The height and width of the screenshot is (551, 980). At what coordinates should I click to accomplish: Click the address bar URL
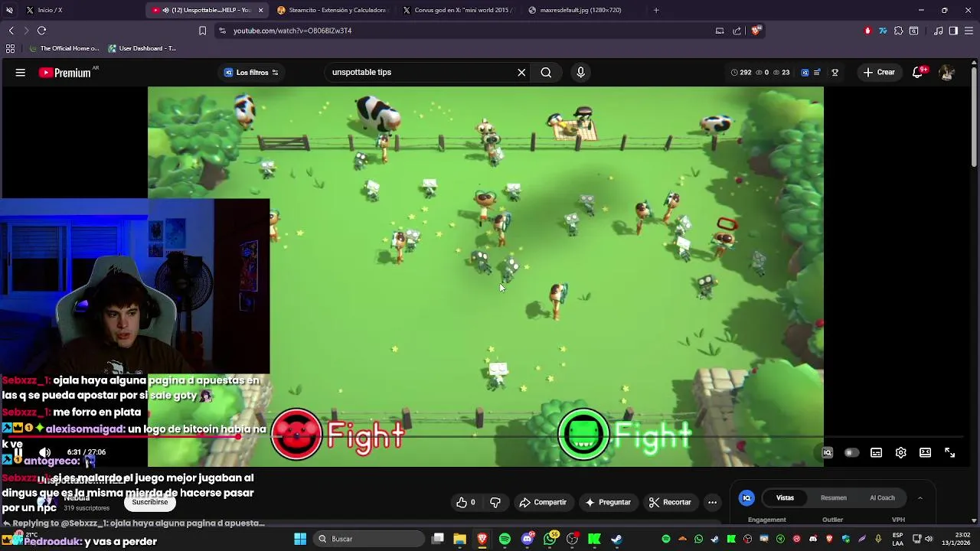(292, 31)
